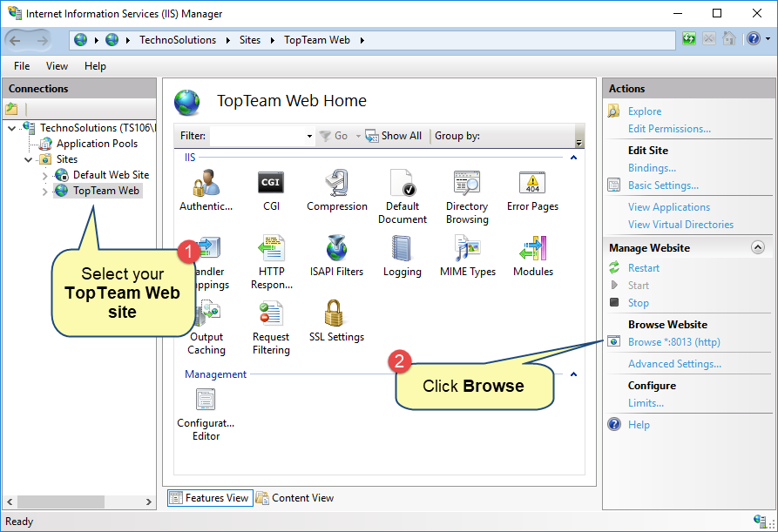Click the Help link in Actions pane

[x=639, y=425]
